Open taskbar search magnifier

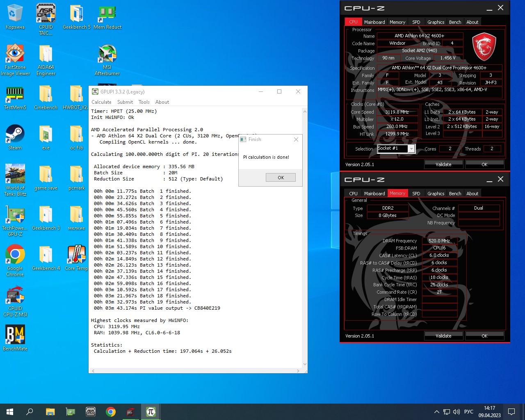click(x=30, y=412)
